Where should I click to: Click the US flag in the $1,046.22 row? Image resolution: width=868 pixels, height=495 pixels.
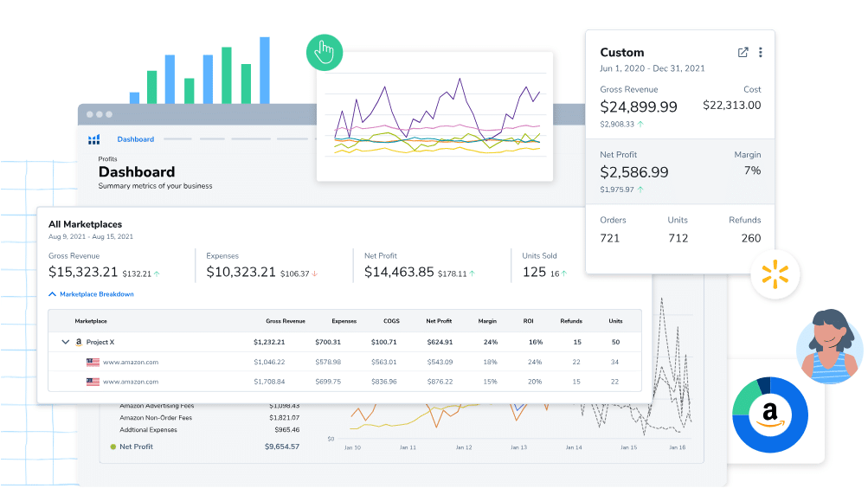click(x=93, y=362)
